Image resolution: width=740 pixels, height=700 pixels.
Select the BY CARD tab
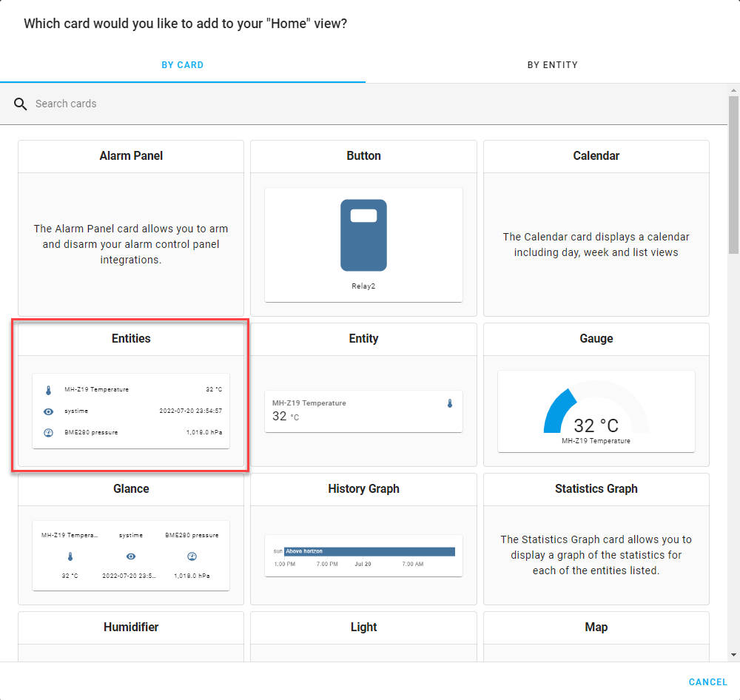(x=182, y=65)
